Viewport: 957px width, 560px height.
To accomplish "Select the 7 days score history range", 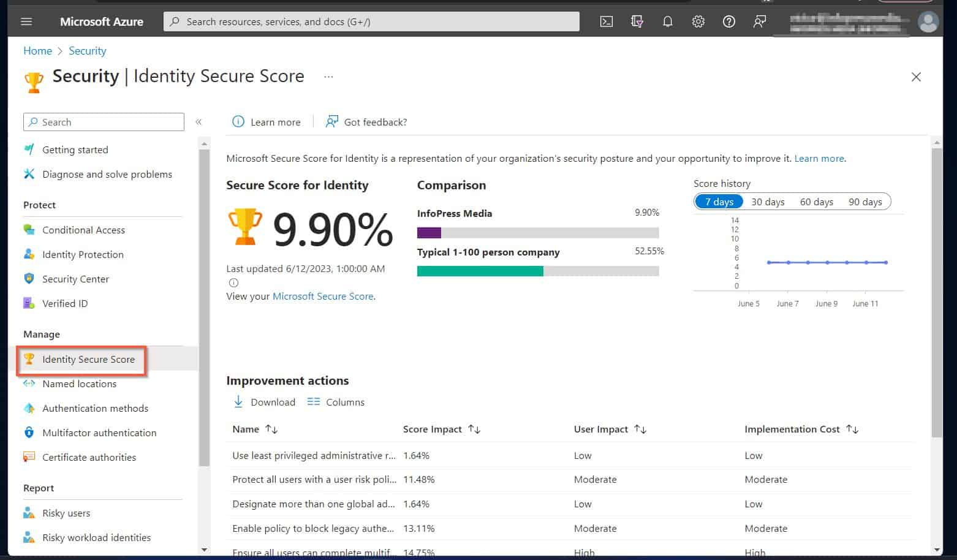I will 719,202.
